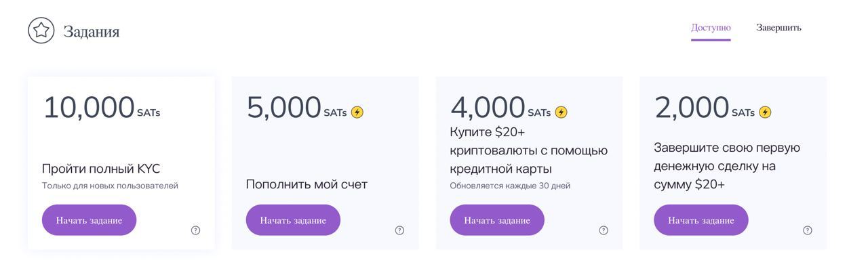Screen dimensions: 868x271
Task: Click the star icon beside Задания
Action: 41,30
